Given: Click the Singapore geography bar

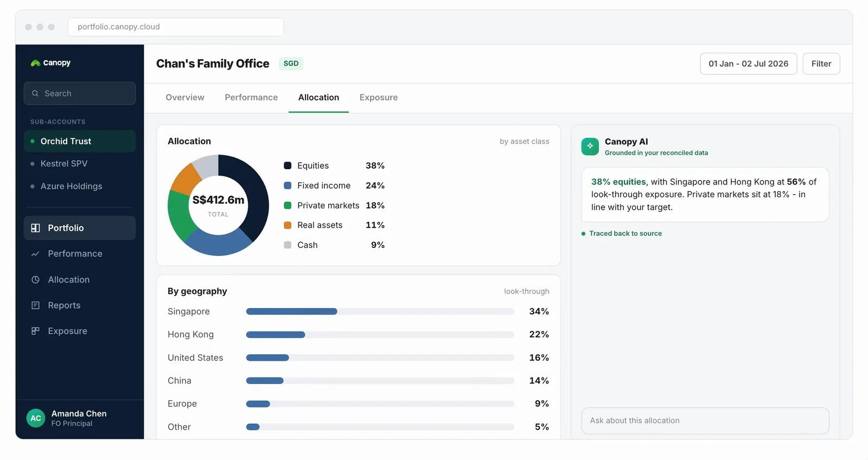Looking at the screenshot, I should pos(380,311).
